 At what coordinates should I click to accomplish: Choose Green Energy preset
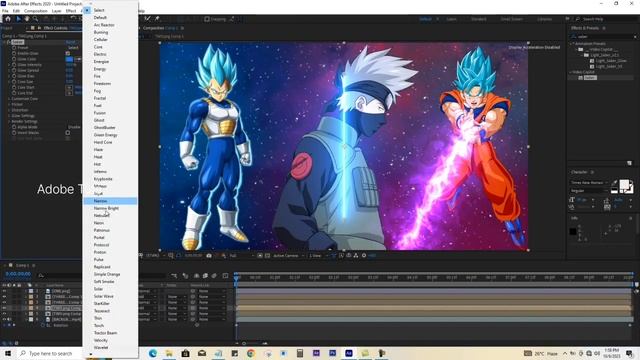[105, 135]
